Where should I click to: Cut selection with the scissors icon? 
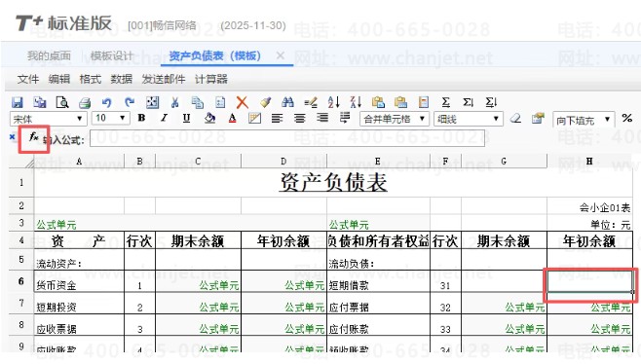175,102
